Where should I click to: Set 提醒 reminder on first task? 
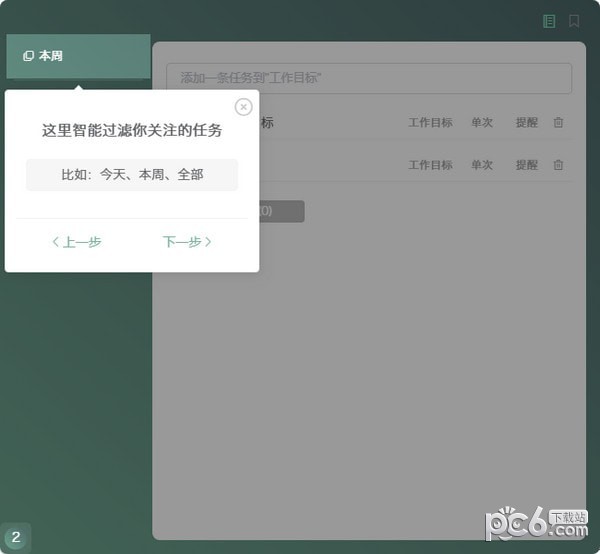526,123
